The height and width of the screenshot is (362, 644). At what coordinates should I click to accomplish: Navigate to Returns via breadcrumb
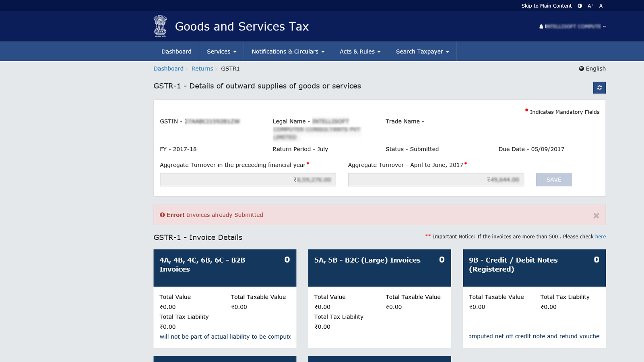[202, 68]
